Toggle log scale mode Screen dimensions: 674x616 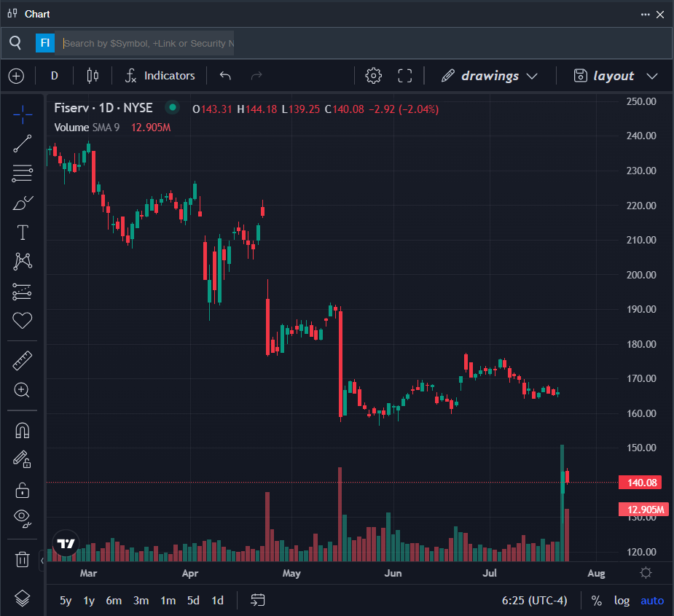(622, 601)
